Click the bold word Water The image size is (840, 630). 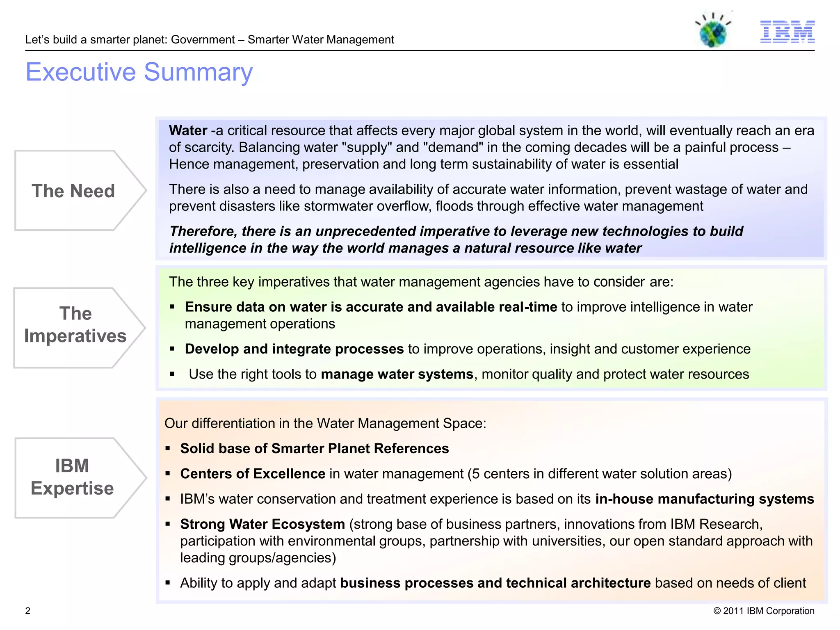[188, 130]
